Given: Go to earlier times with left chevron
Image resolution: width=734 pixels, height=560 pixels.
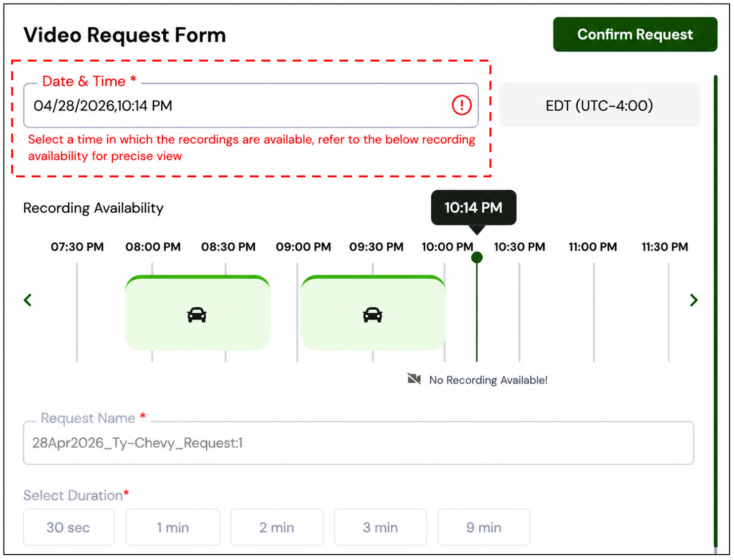Looking at the screenshot, I should (x=28, y=300).
